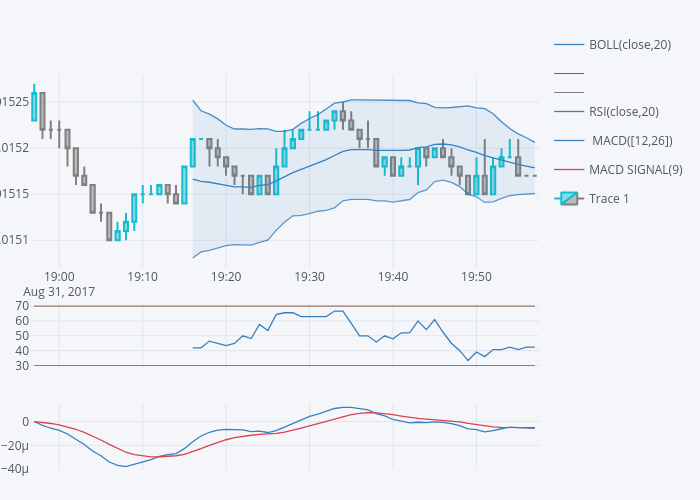
Task: Click the MACD SIGNAL(9) legend label
Action: pos(635,169)
